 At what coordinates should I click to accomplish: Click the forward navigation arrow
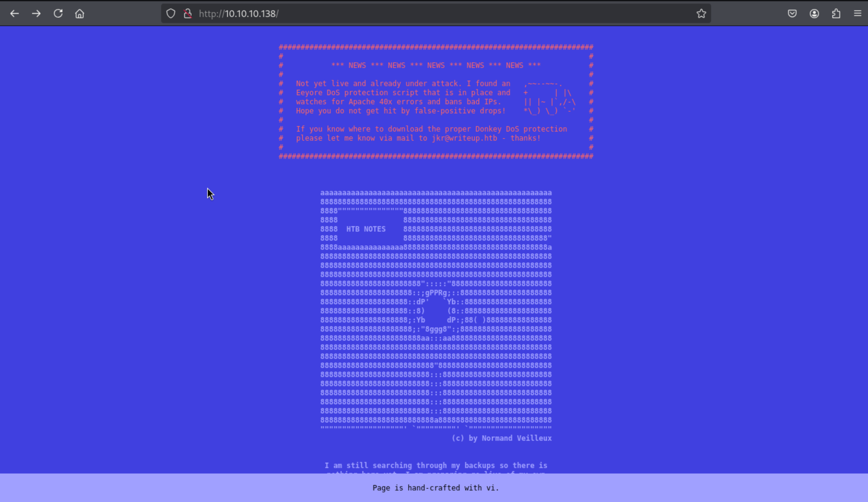pyautogui.click(x=36, y=14)
